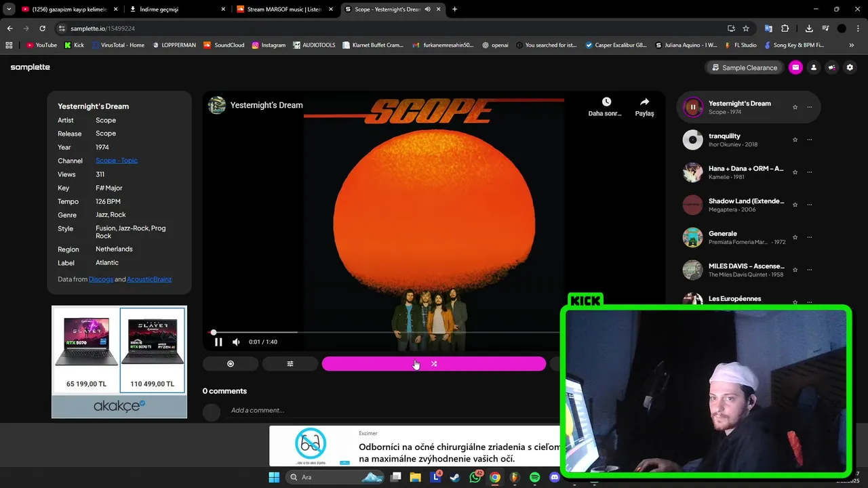The height and width of the screenshot is (488, 868).
Task: Open Discord from the taskbar
Action: pos(554,477)
